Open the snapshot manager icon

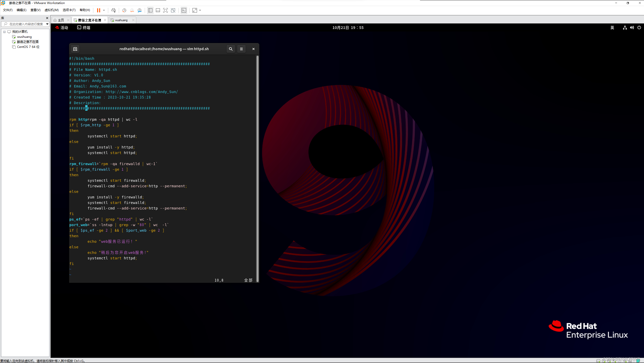[x=139, y=10]
